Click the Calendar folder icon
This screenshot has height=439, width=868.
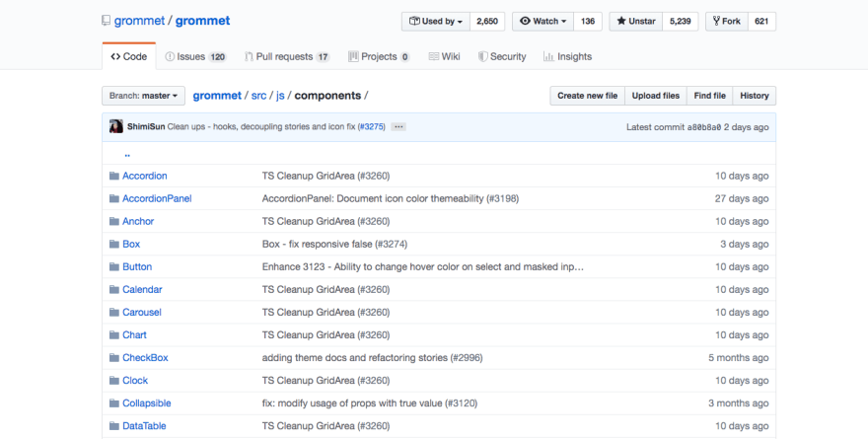[114, 289]
